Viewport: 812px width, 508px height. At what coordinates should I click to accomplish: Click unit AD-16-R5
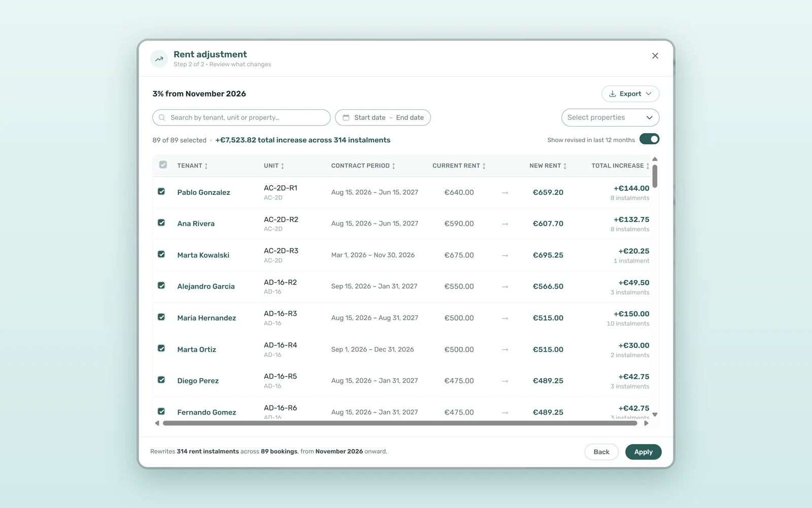[x=281, y=376]
